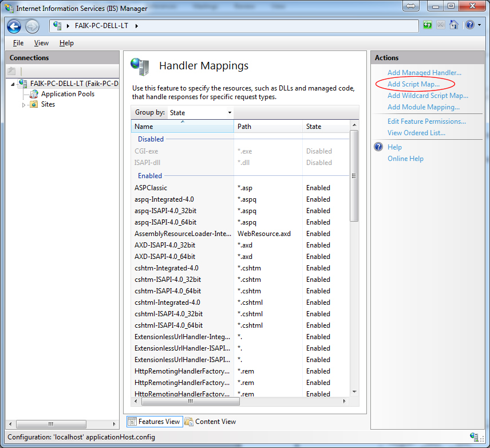
Task: Click the Content View tab icon
Action: [189, 422]
